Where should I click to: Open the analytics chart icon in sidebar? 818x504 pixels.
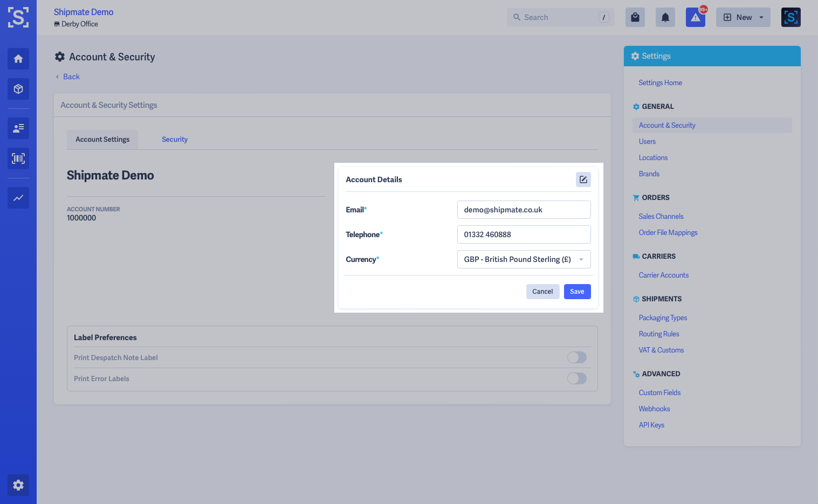(18, 198)
